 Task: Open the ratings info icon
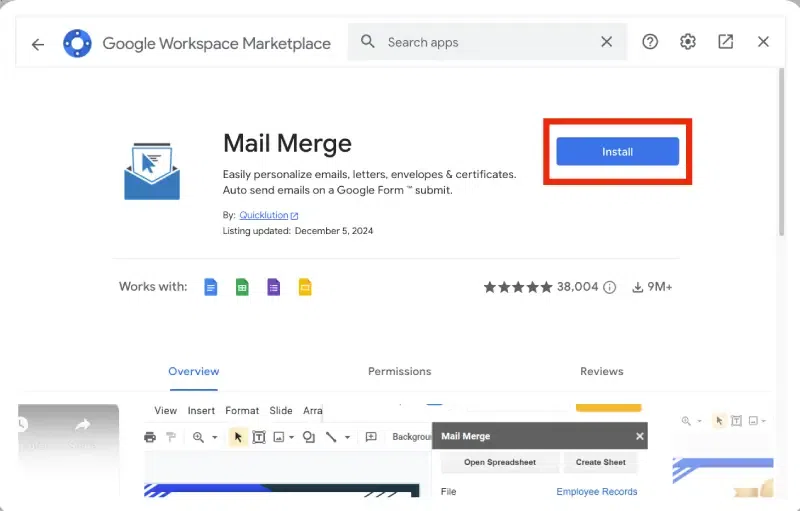pos(610,288)
